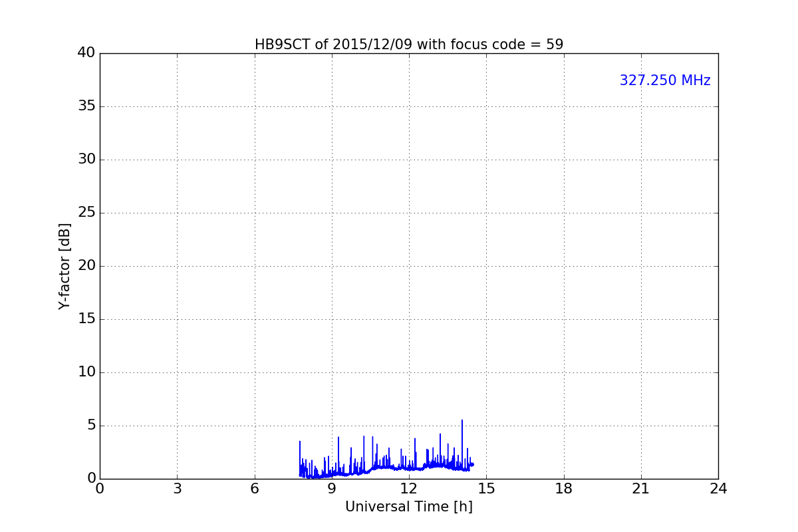
Task: Click y-axis tick label 35
Action: click(86, 106)
